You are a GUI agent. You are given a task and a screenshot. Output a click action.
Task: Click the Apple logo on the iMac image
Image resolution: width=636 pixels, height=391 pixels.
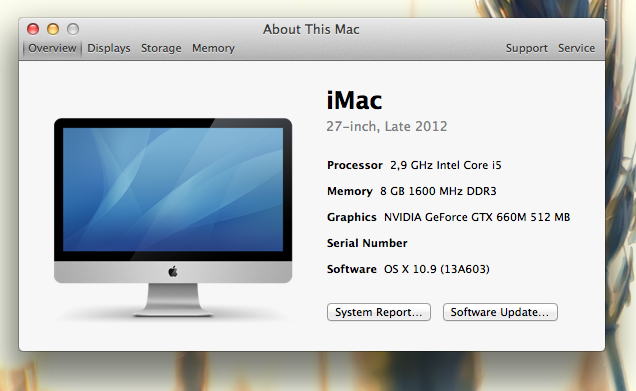173,271
